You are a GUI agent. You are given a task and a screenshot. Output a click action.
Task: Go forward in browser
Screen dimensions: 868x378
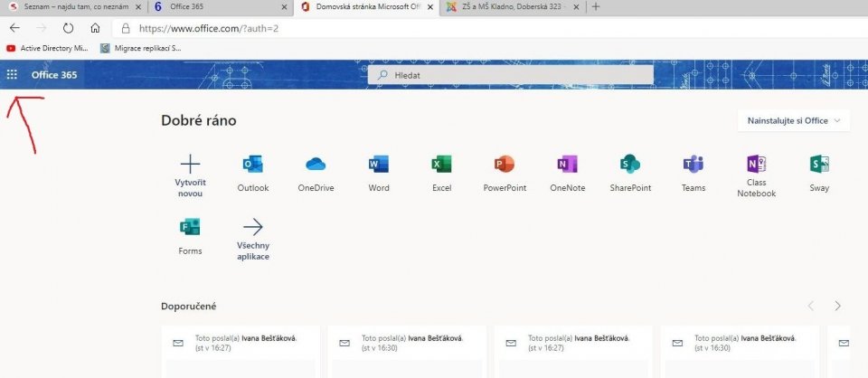42,28
